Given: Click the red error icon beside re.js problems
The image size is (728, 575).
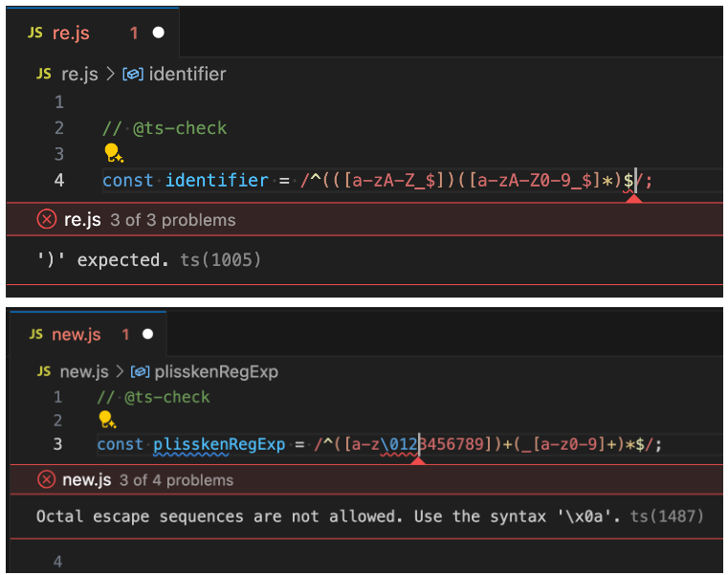Looking at the screenshot, I should 47,219.
